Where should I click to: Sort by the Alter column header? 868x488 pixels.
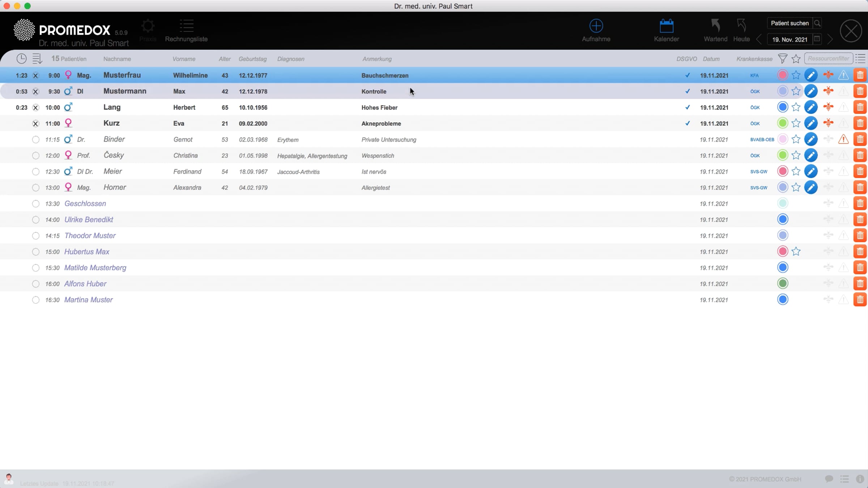225,59
